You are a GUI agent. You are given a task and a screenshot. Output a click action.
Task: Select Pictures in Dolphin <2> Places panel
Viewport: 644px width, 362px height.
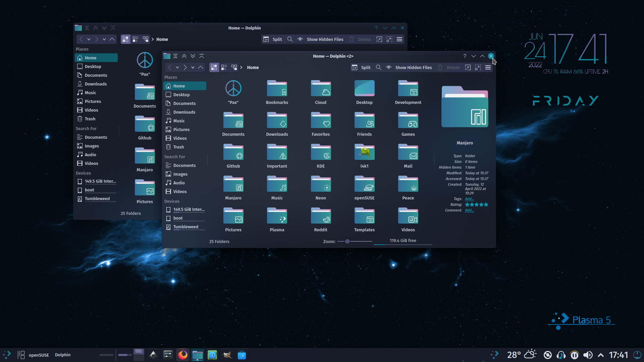(185, 129)
